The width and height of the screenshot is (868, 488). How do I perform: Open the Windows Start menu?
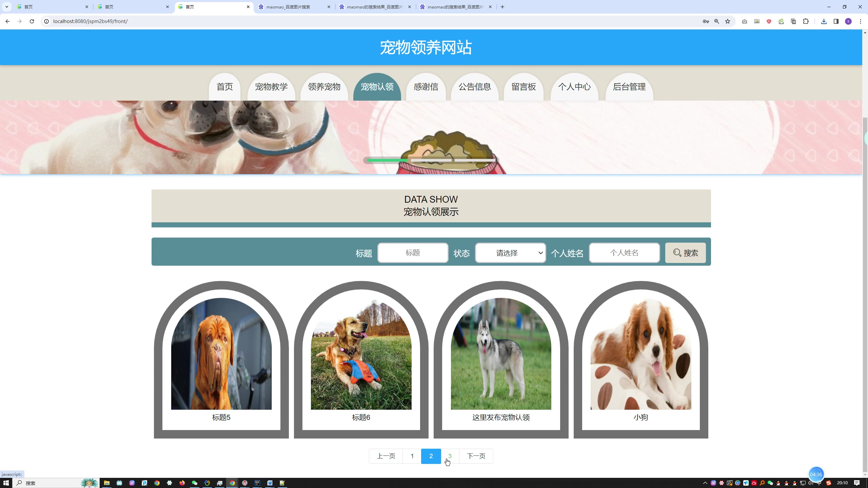point(6,483)
